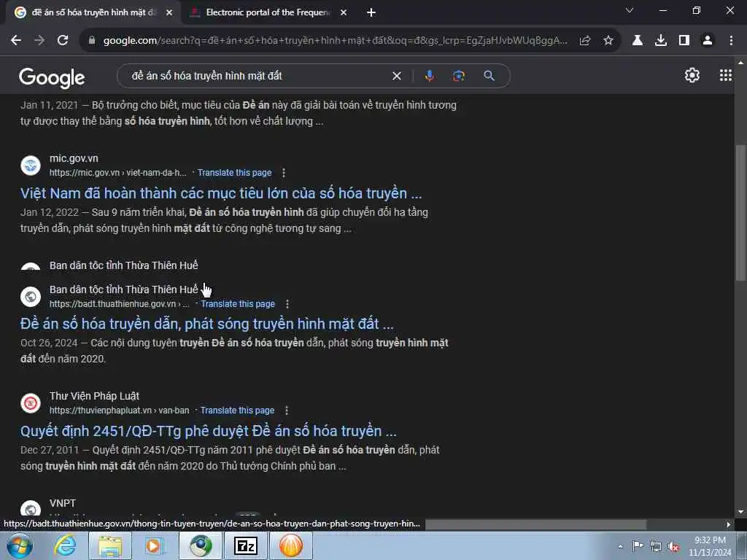Start voice search with microphone
This screenshot has width=747, height=560.
(x=429, y=76)
